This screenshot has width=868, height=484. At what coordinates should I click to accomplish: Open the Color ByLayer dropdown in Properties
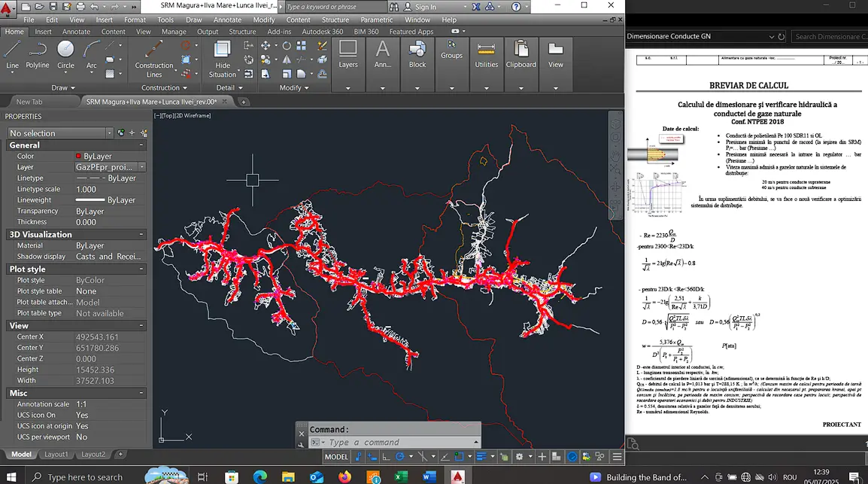pyautogui.click(x=113, y=156)
